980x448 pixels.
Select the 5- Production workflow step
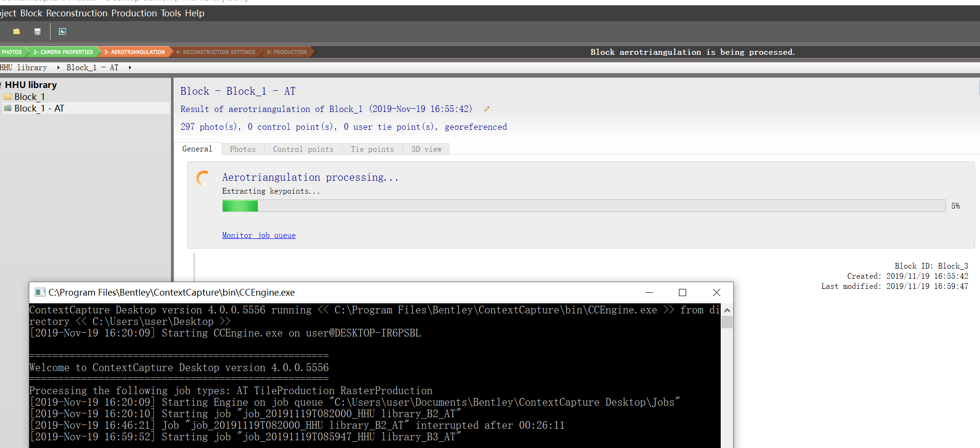[287, 52]
